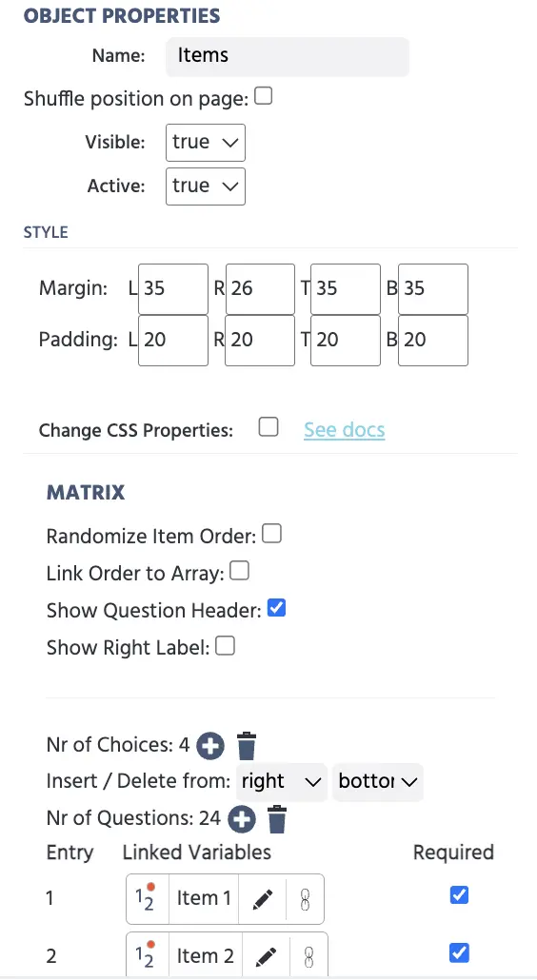Enable Show Right Label checkbox
This screenshot has height=980, width=537.
point(225,646)
